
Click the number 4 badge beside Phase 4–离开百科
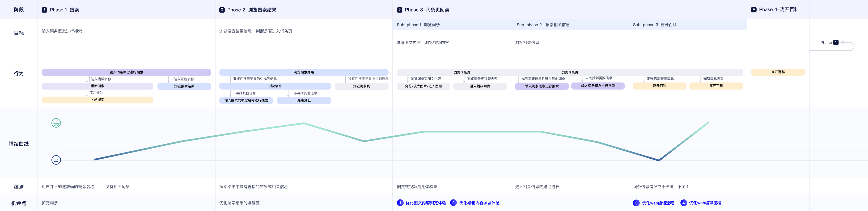click(x=754, y=9)
